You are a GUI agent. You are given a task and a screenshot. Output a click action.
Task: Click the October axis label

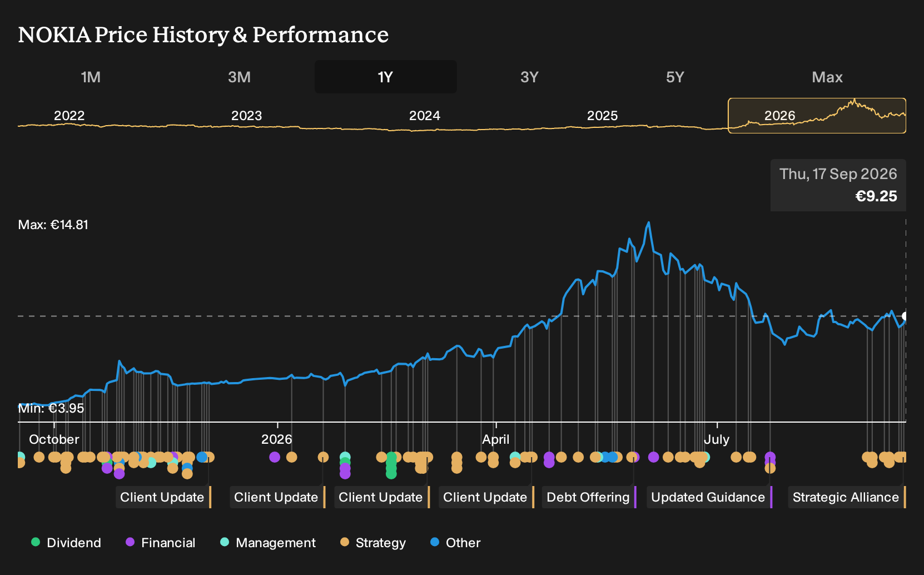click(x=54, y=439)
